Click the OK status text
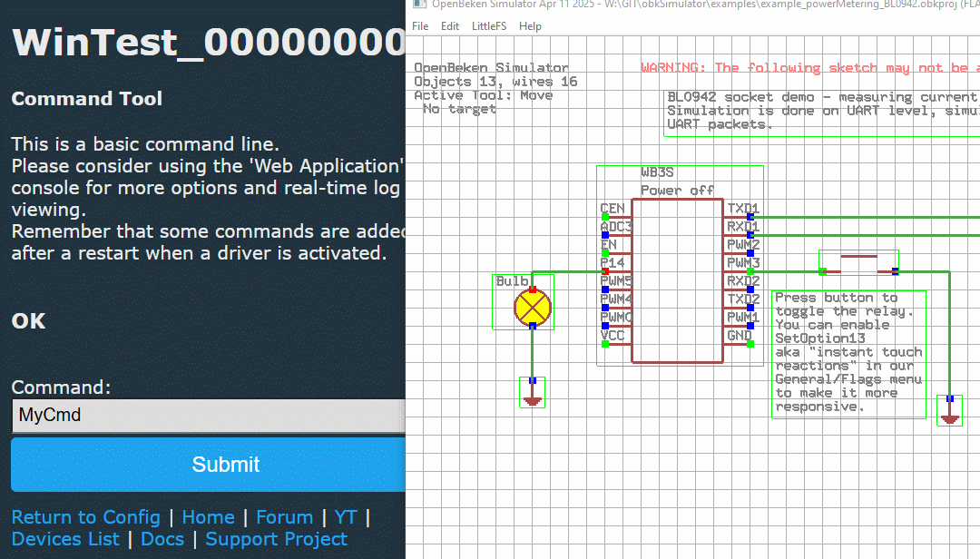 [29, 320]
